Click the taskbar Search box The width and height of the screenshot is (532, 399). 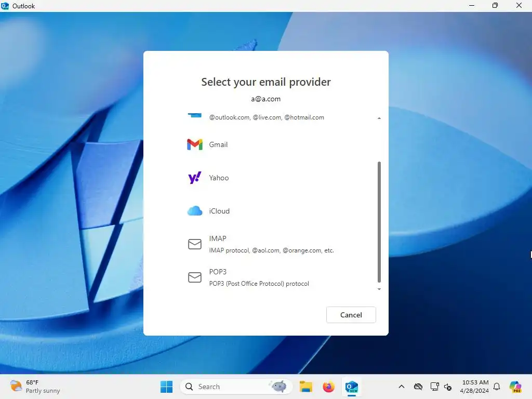point(236,387)
